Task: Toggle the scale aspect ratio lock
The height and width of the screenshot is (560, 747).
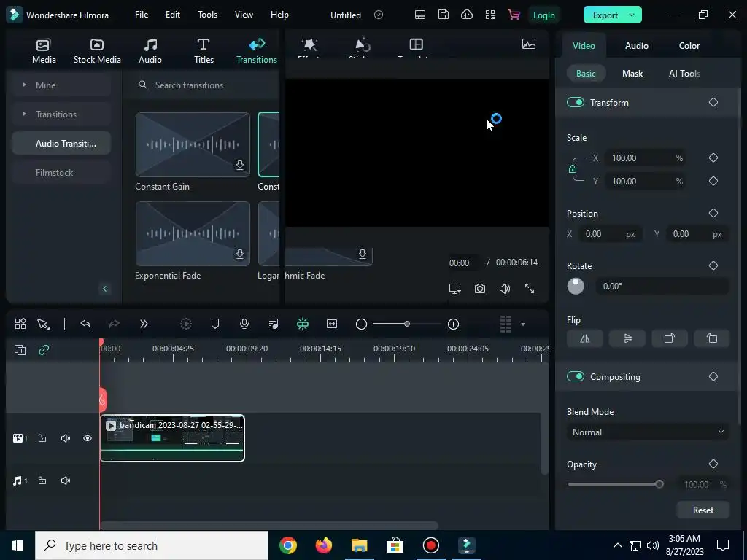Action: (572, 169)
